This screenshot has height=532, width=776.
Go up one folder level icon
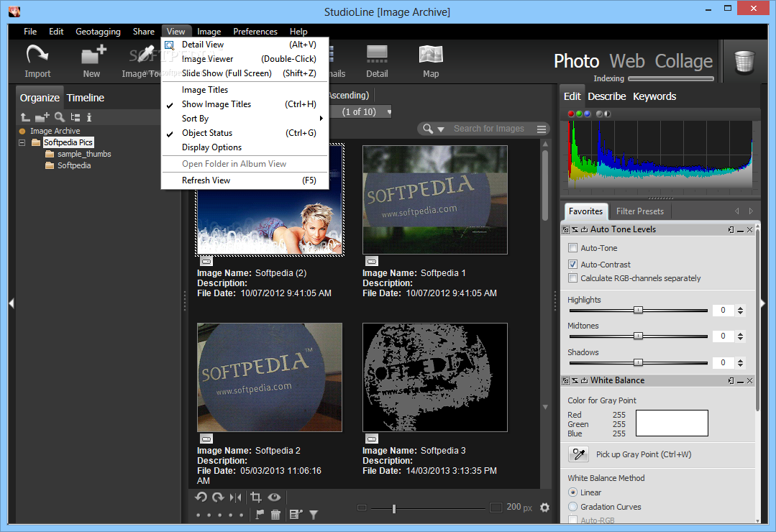25,117
